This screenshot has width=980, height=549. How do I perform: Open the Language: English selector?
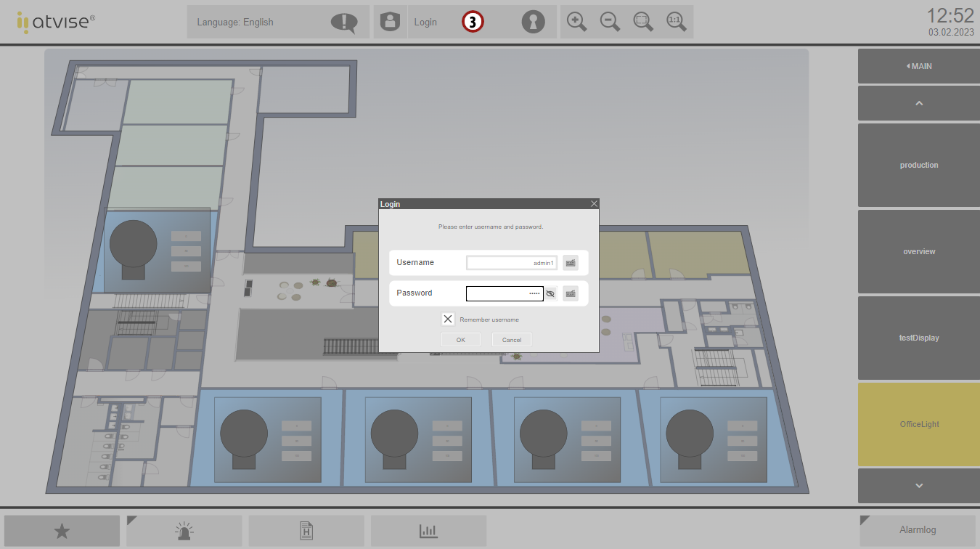(x=277, y=22)
